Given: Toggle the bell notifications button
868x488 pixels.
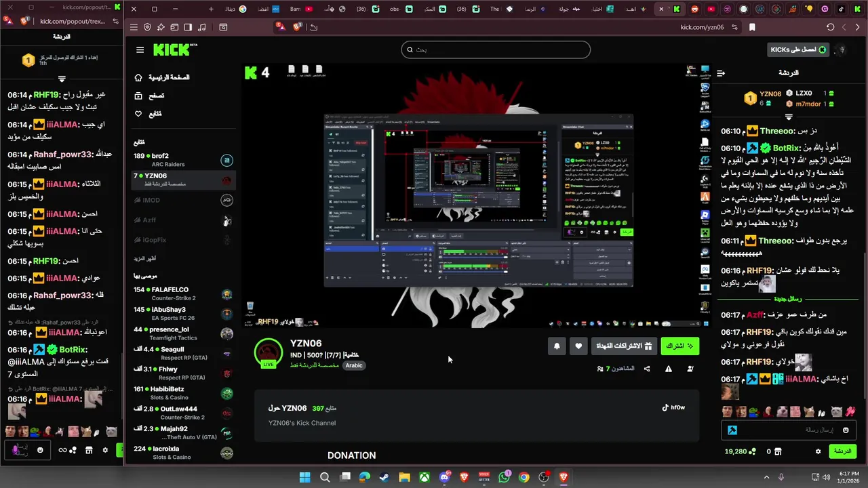Looking at the screenshot, I should pyautogui.click(x=557, y=346).
